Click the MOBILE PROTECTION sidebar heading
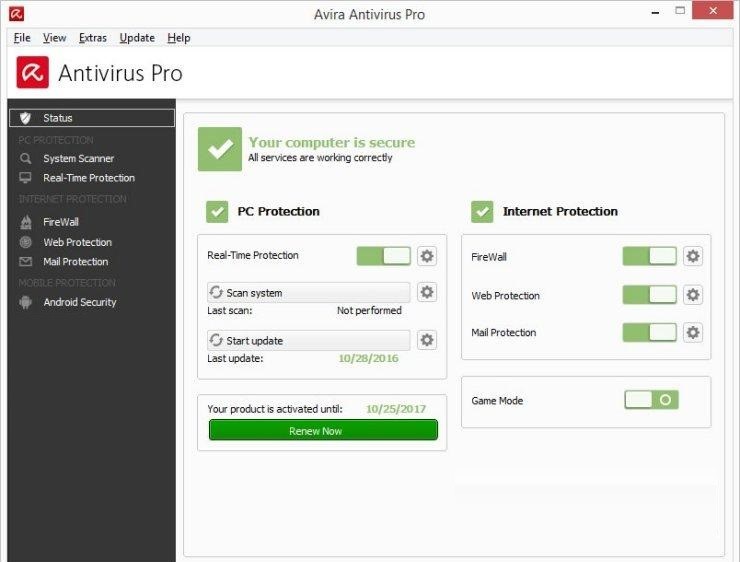740x562 pixels. (67, 283)
